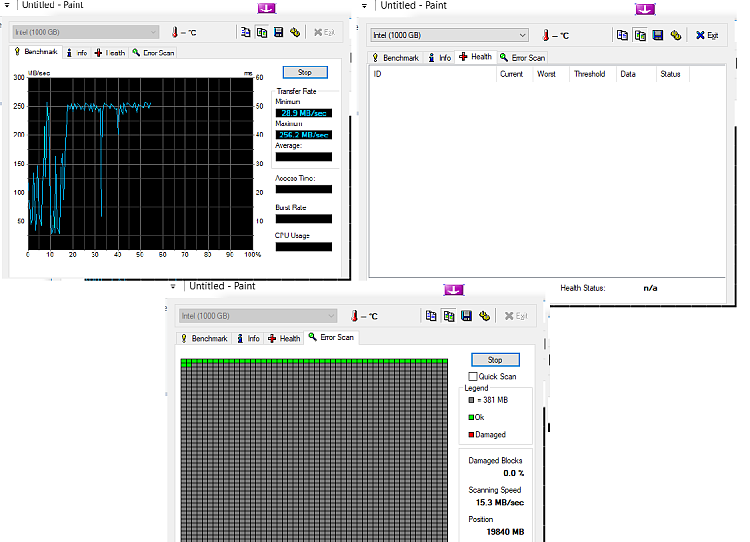Select Info tab in the Health window

click(439, 57)
